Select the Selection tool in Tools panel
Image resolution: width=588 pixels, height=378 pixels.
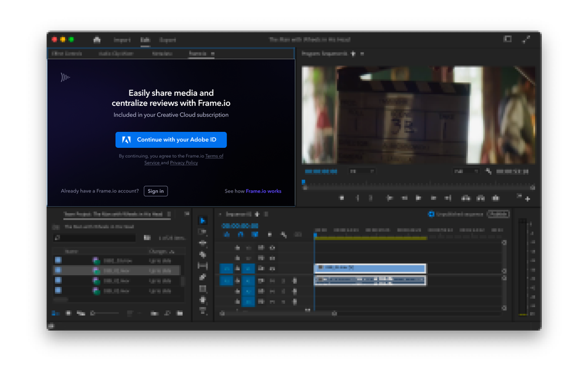(202, 220)
